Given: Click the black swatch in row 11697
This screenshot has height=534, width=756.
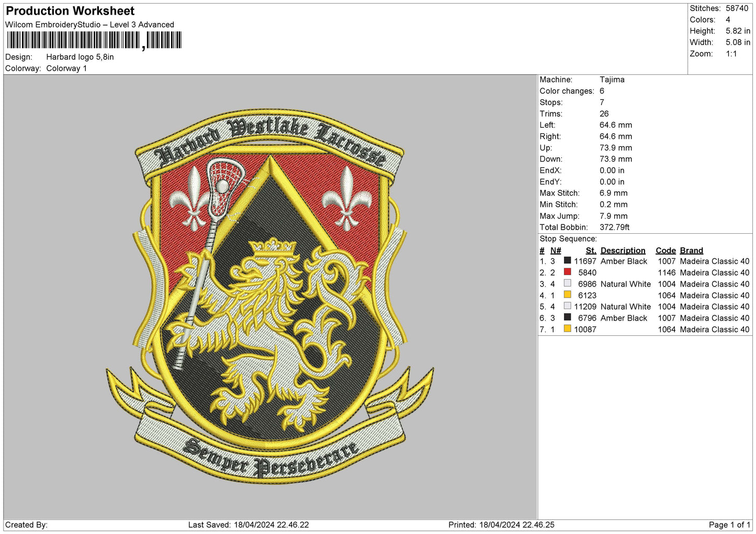Looking at the screenshot, I should [567, 260].
